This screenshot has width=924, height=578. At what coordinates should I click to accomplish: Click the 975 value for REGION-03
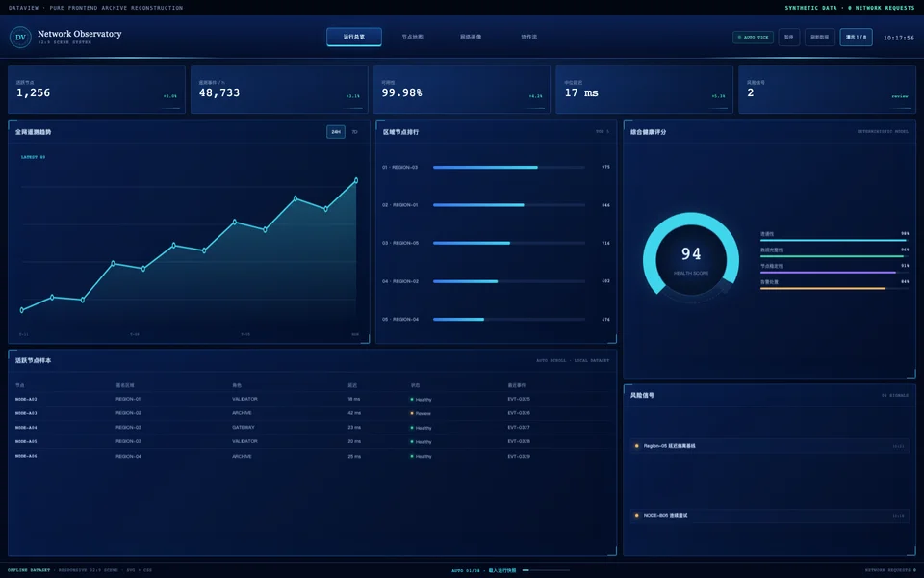click(x=605, y=167)
